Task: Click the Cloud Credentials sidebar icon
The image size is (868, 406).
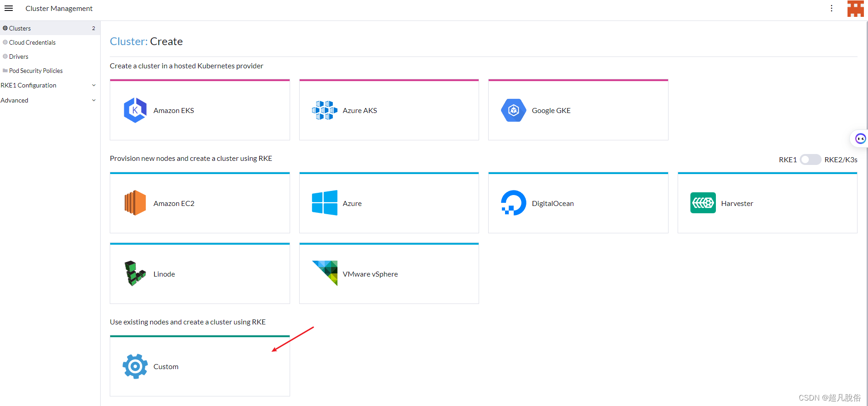Action: 5,42
